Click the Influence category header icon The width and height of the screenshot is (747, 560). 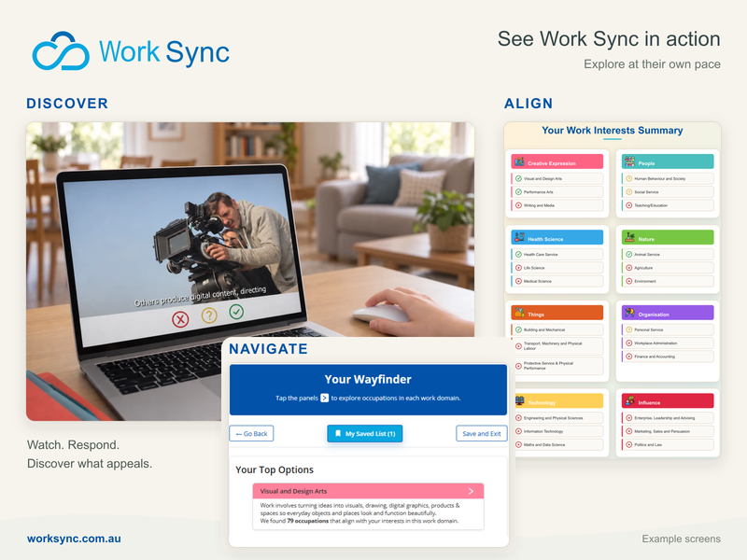629,401
